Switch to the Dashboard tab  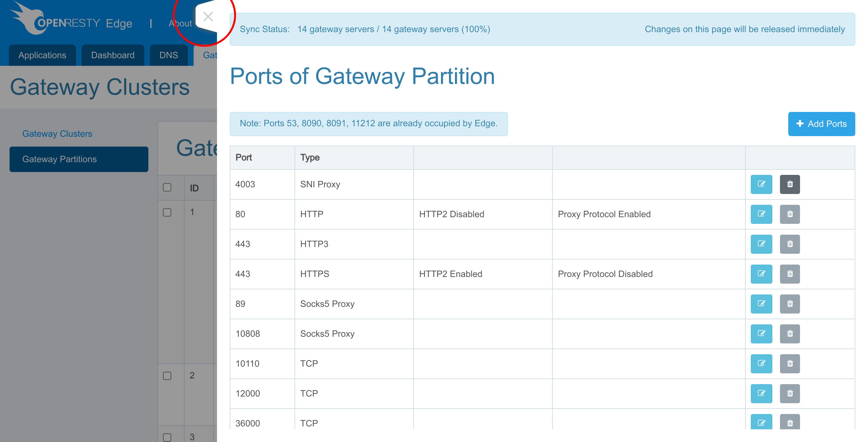click(112, 55)
